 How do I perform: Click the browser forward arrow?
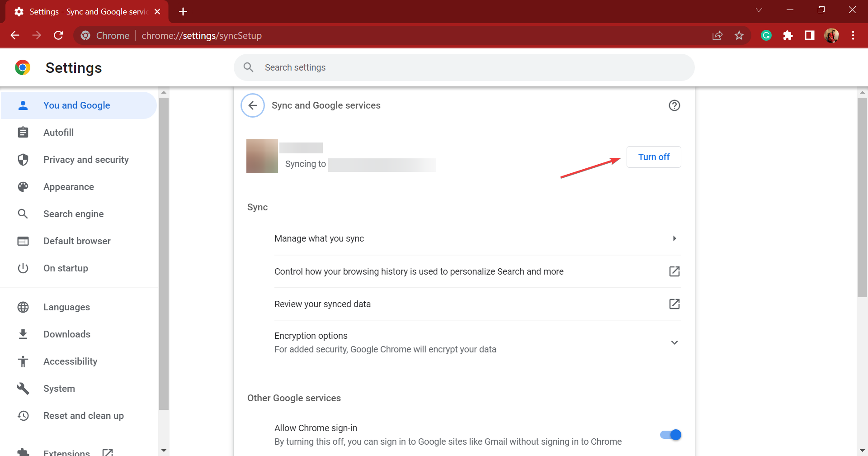[37, 35]
